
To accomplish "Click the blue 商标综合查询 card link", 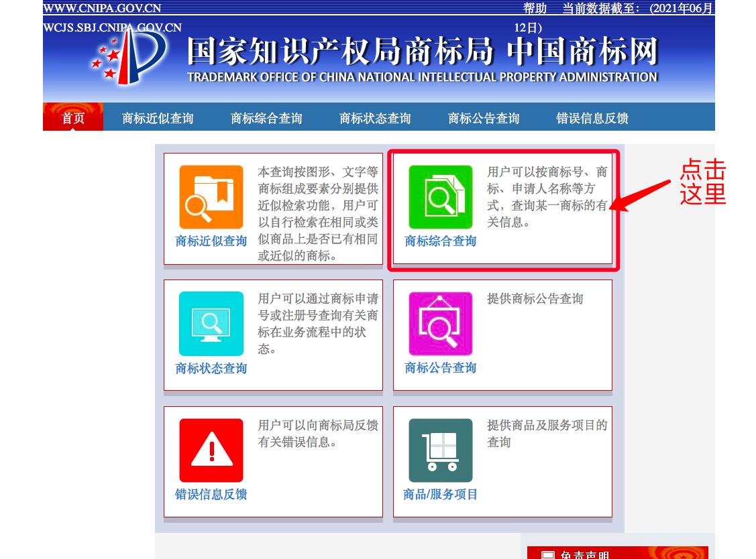I will pos(439,241).
